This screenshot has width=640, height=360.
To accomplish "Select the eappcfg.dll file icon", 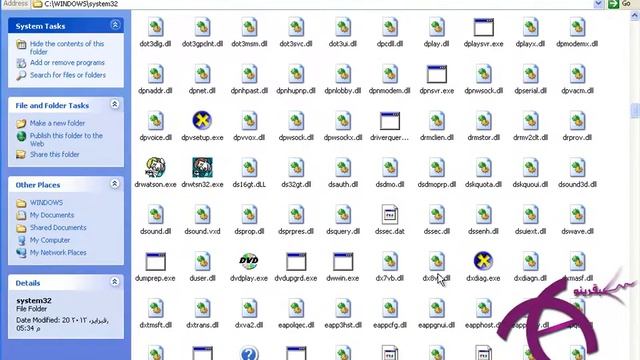I will coord(390,308).
